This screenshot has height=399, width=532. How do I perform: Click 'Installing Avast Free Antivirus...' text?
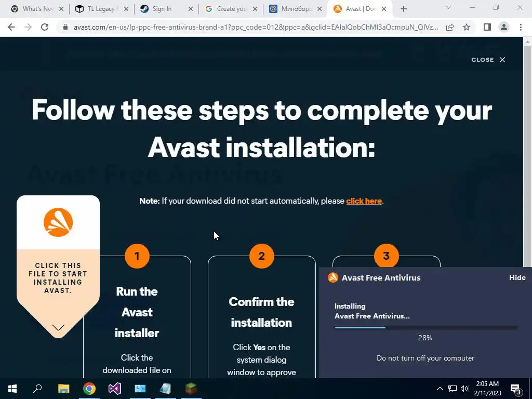tap(372, 311)
